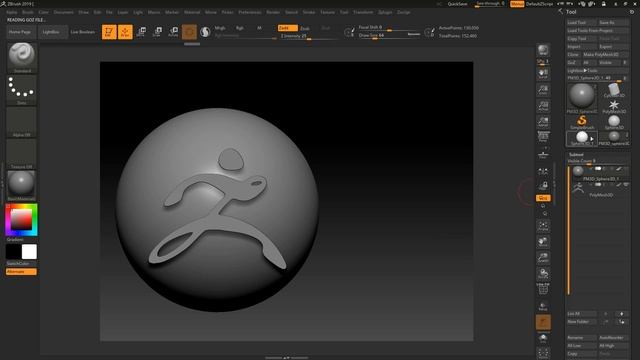Select the Standard brush thumbnail

click(22, 58)
